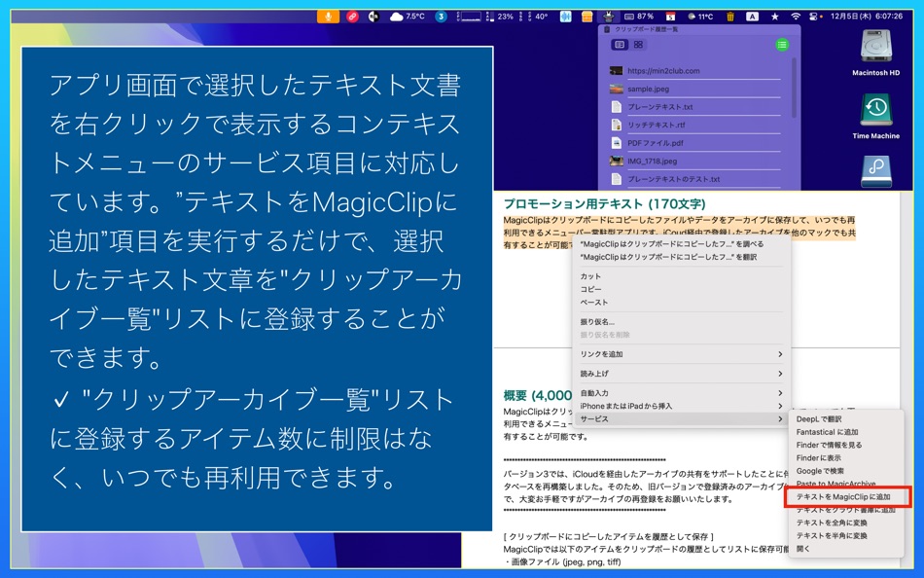This screenshot has height=578, width=924.
Task: Click the blue circled 3 menu bar icon
Action: [441, 17]
